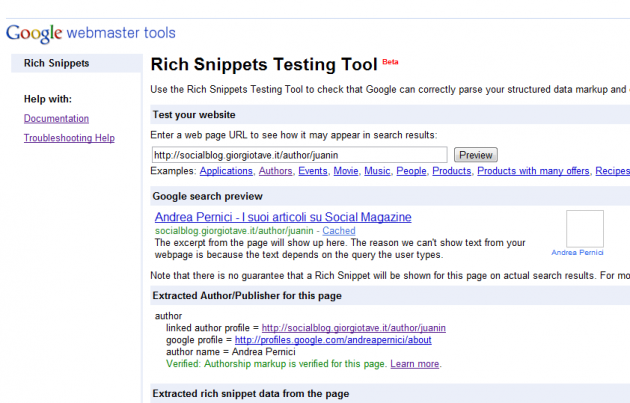Image resolution: width=630 pixels, height=403 pixels.
Task: Open the Products example link
Action: point(452,171)
